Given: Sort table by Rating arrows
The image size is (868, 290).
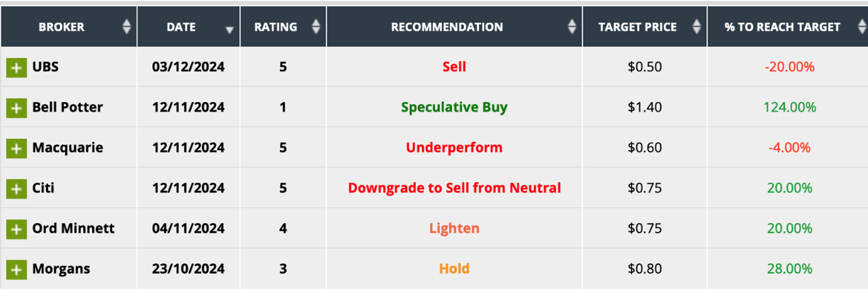Looking at the screenshot, I should 316,26.
